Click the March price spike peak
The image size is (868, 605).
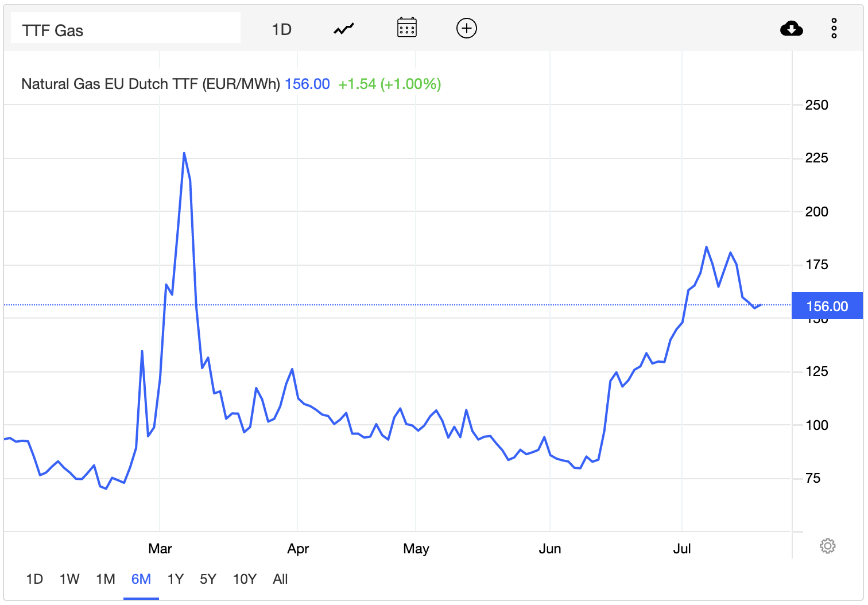click(x=184, y=153)
